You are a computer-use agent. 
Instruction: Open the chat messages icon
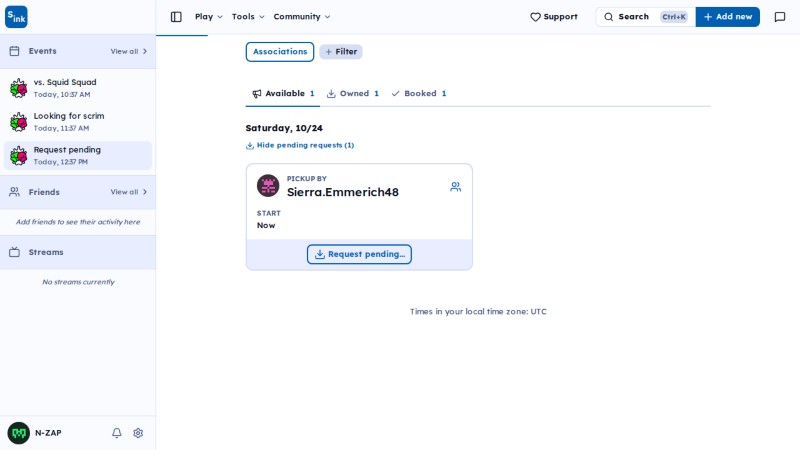click(x=780, y=17)
